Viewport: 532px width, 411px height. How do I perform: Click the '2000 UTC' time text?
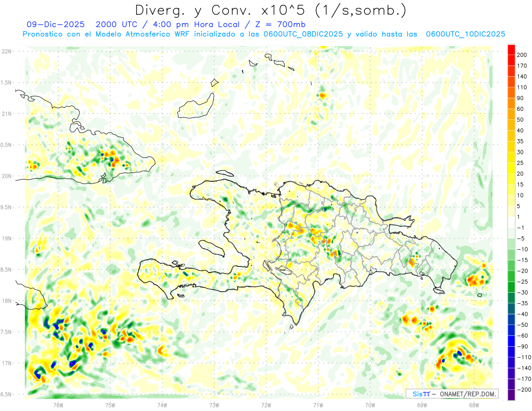coord(116,24)
